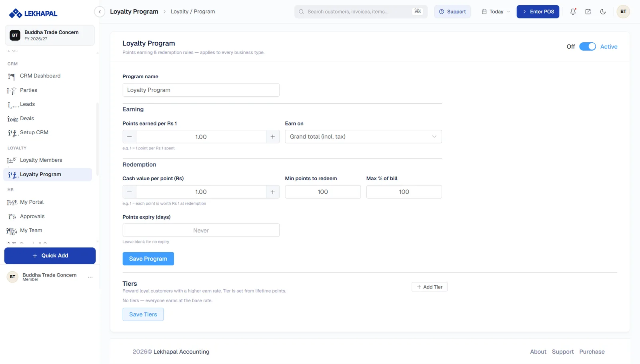Open the external link icon in the header

(588, 12)
